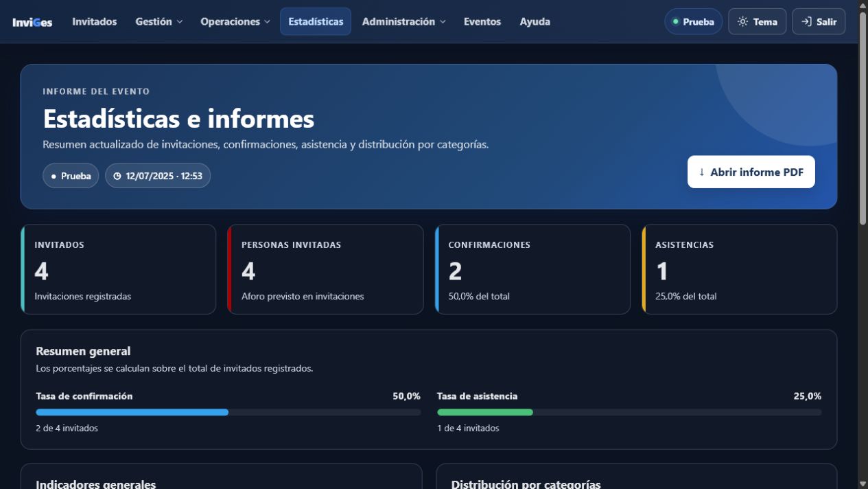The image size is (868, 489).
Task: Click the Distribución por categorías heading
Action: [526, 484]
